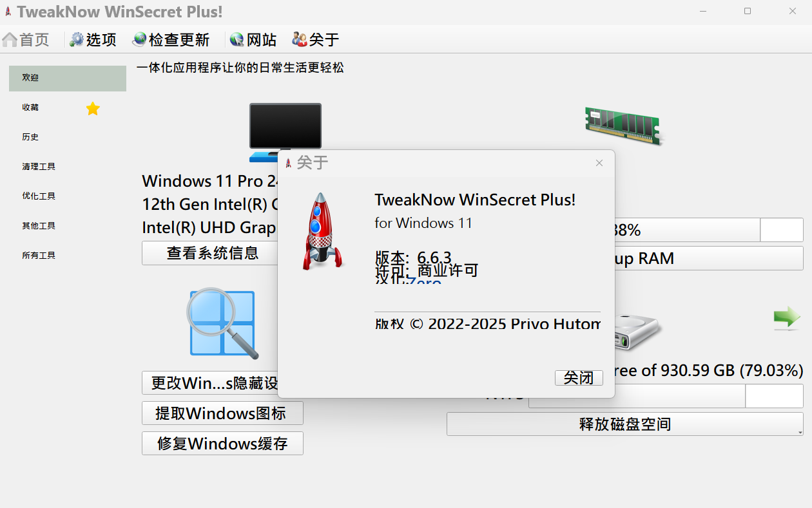812x508 pixels.
Task: Click the rocket icon in main title bar
Action: pyautogui.click(x=8, y=12)
